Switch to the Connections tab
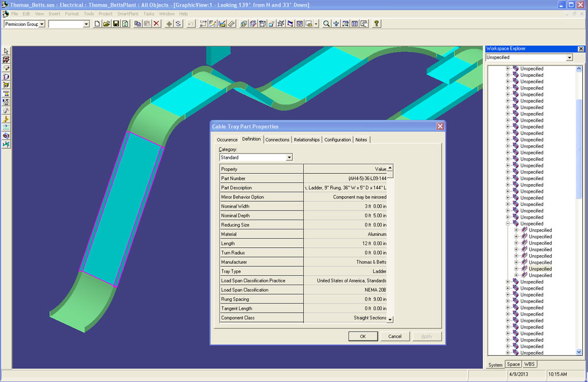588x382 pixels. (x=277, y=139)
